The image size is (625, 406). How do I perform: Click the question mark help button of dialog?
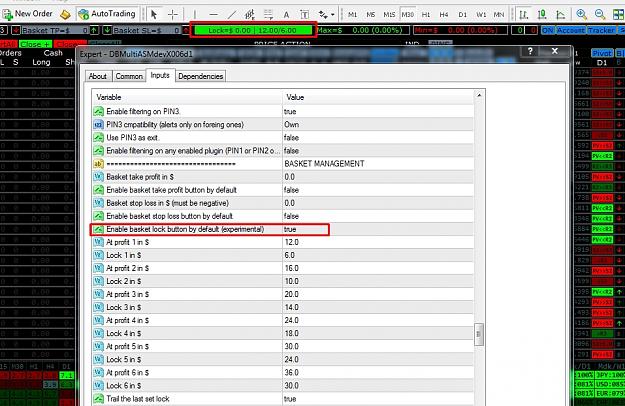pos(530,51)
